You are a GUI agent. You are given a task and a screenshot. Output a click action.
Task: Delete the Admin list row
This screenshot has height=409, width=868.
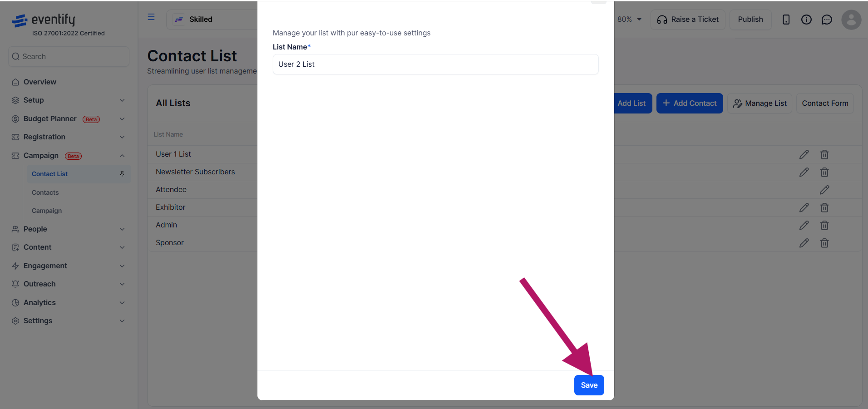[x=824, y=226]
